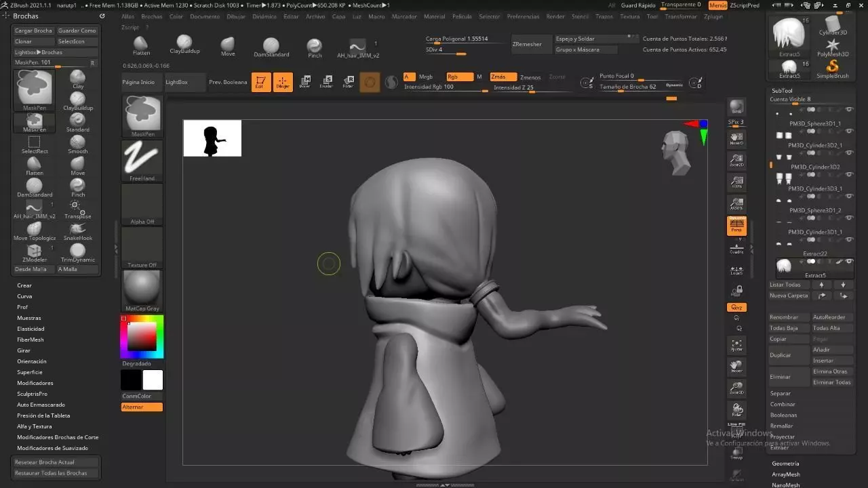
Task: Open the Render menu
Action: [555, 16]
